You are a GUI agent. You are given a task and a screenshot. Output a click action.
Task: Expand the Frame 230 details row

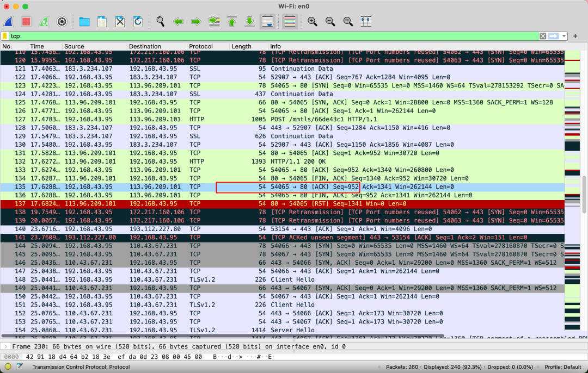click(5, 346)
